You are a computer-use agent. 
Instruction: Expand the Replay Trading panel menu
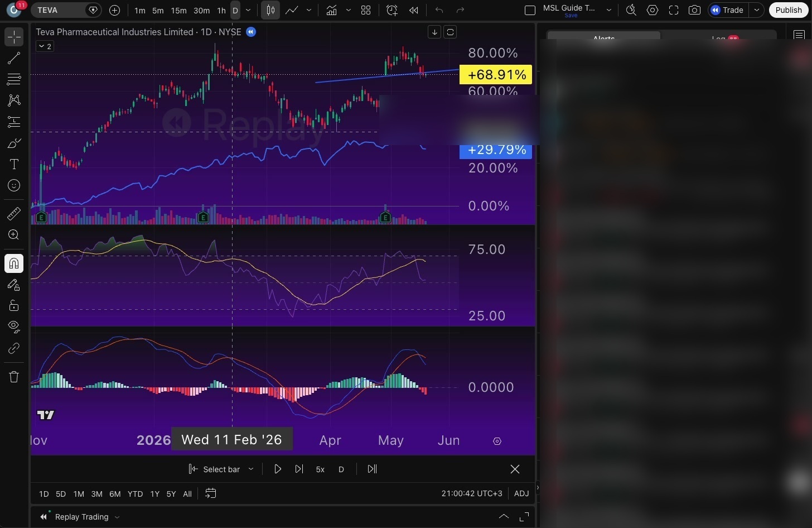click(117, 517)
